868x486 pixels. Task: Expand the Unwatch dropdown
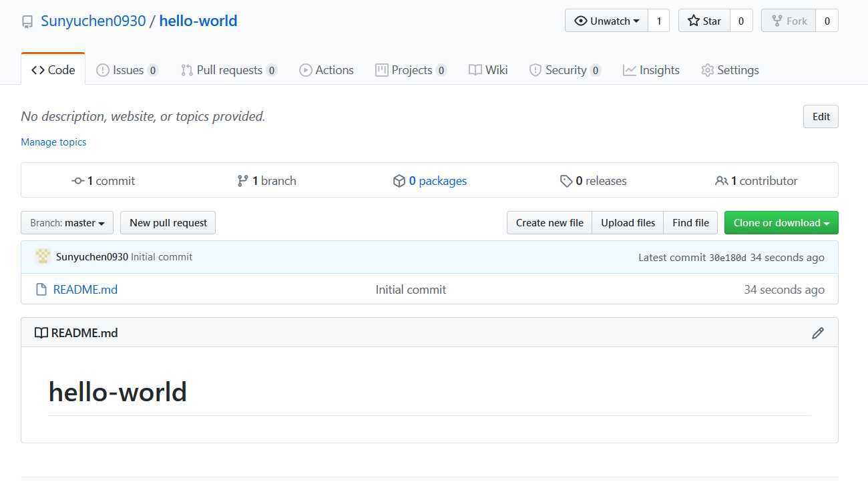pos(606,21)
